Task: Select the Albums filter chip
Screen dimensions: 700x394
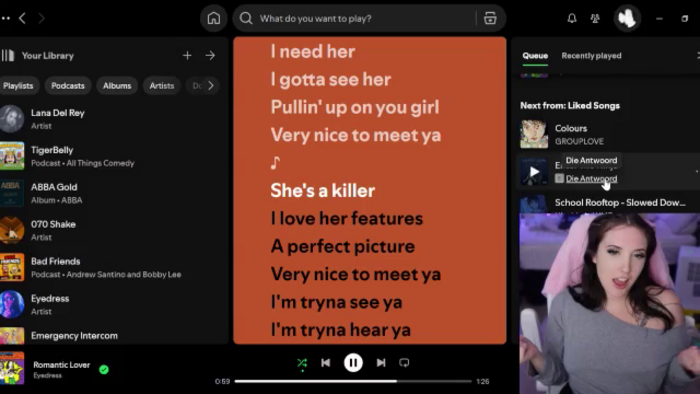Action: click(117, 86)
